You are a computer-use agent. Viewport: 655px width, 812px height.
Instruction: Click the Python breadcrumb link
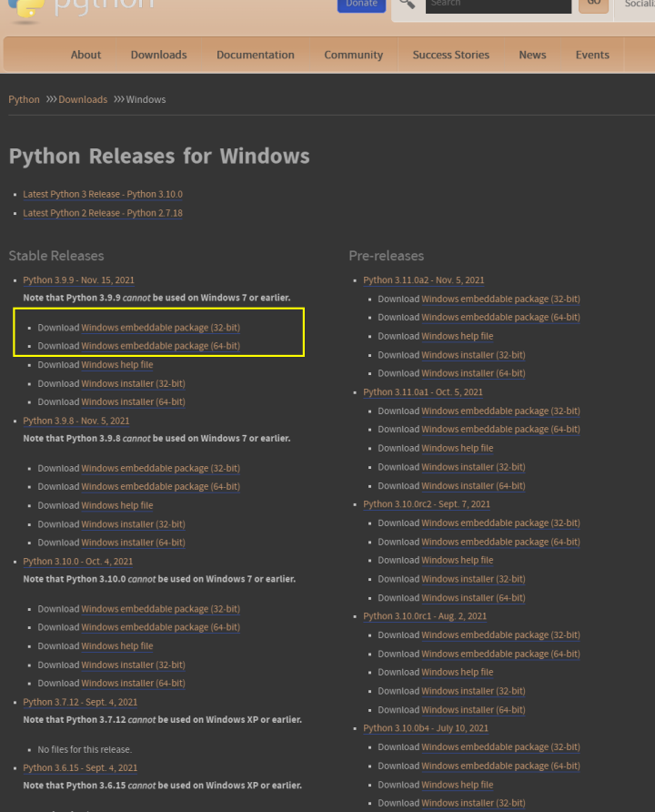click(x=24, y=99)
